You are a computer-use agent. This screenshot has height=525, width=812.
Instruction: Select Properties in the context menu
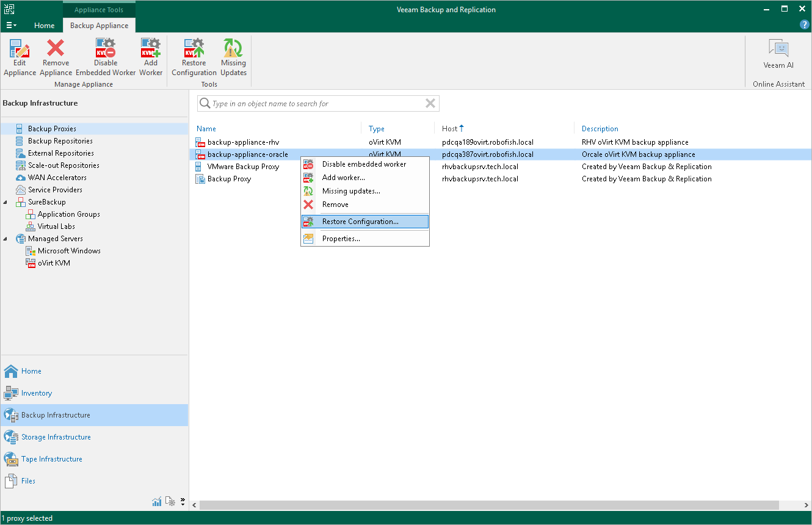[x=341, y=239]
